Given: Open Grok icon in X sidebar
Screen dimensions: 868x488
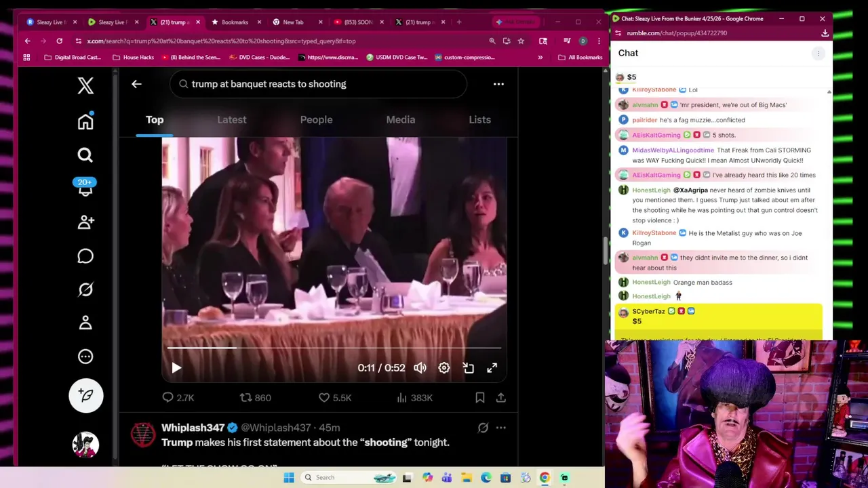Looking at the screenshot, I should coord(85,289).
